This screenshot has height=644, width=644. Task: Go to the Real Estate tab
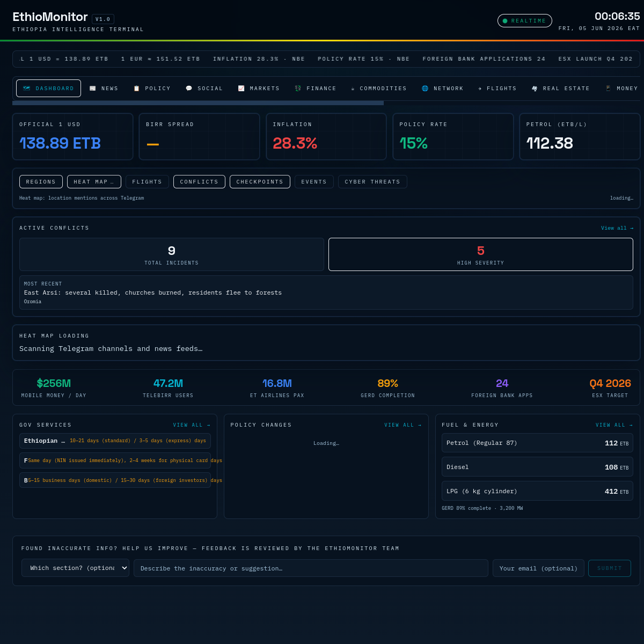pyautogui.click(x=561, y=89)
